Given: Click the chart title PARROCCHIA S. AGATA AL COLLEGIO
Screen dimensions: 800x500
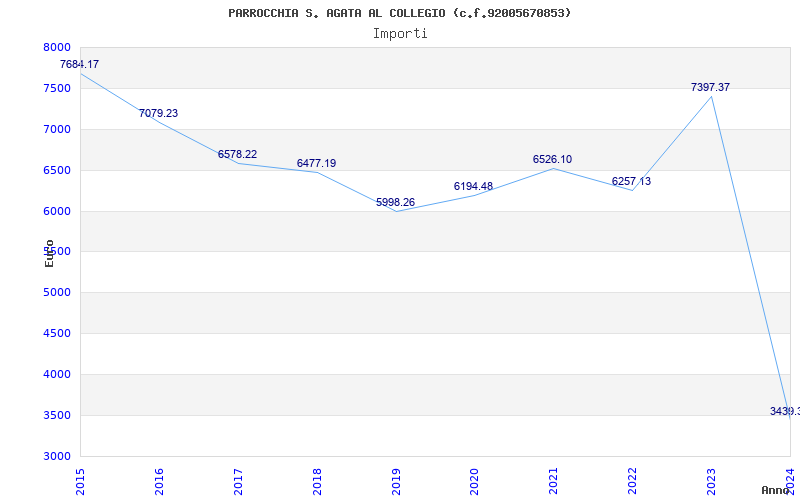Looking at the screenshot, I should (400, 13).
